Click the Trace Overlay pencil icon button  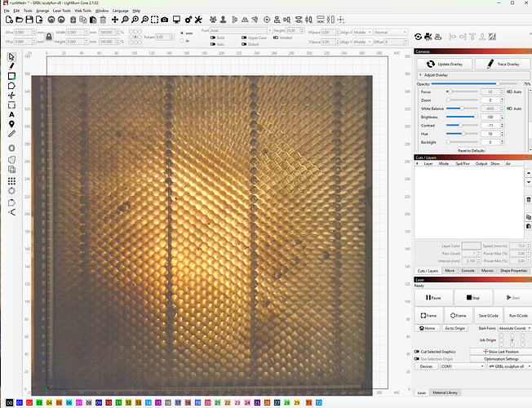point(503,64)
